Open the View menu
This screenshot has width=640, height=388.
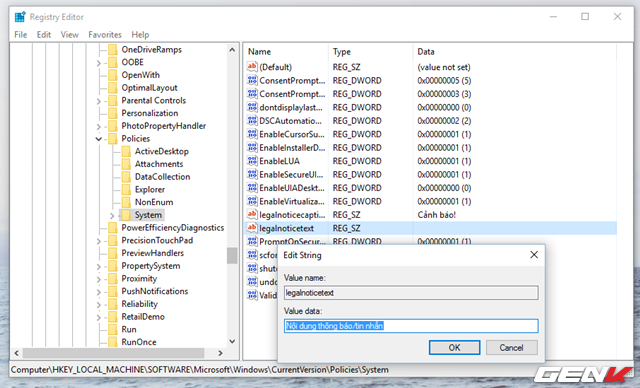tap(69, 35)
